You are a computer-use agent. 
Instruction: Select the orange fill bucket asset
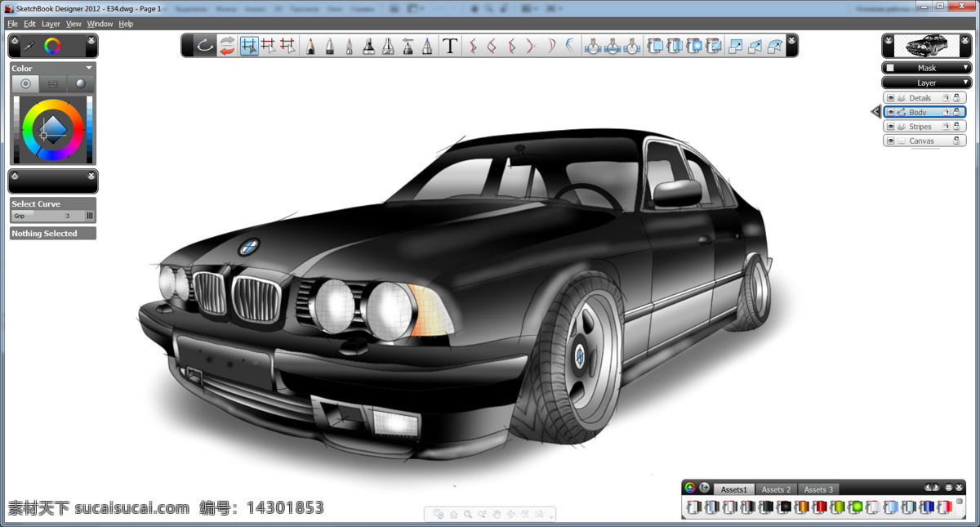tap(802, 507)
